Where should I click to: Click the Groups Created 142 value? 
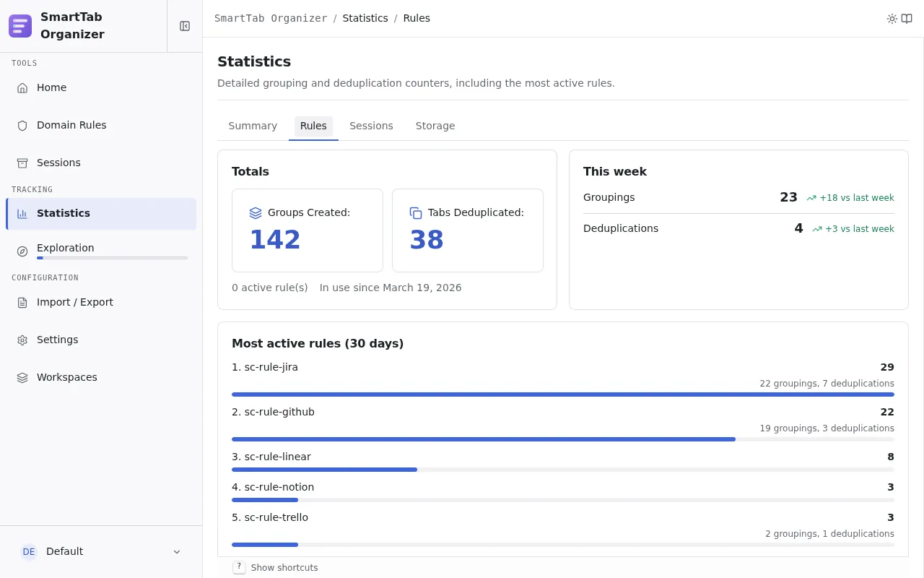[x=275, y=240]
